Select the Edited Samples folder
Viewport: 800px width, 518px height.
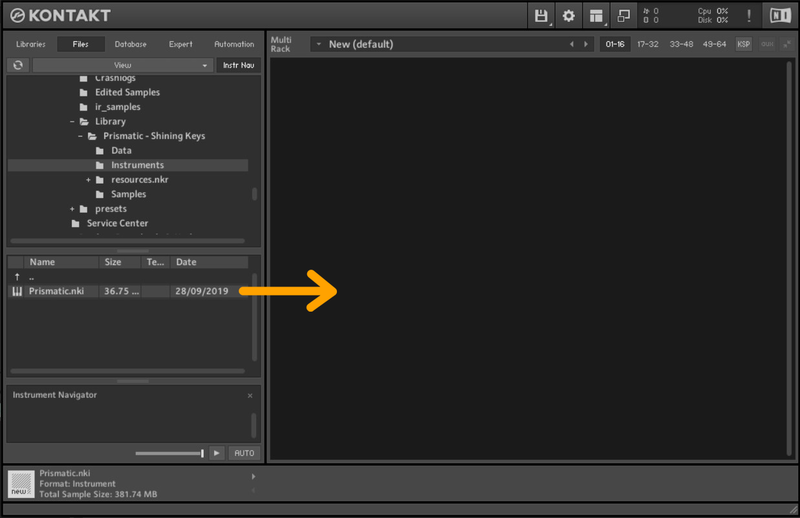[127, 92]
